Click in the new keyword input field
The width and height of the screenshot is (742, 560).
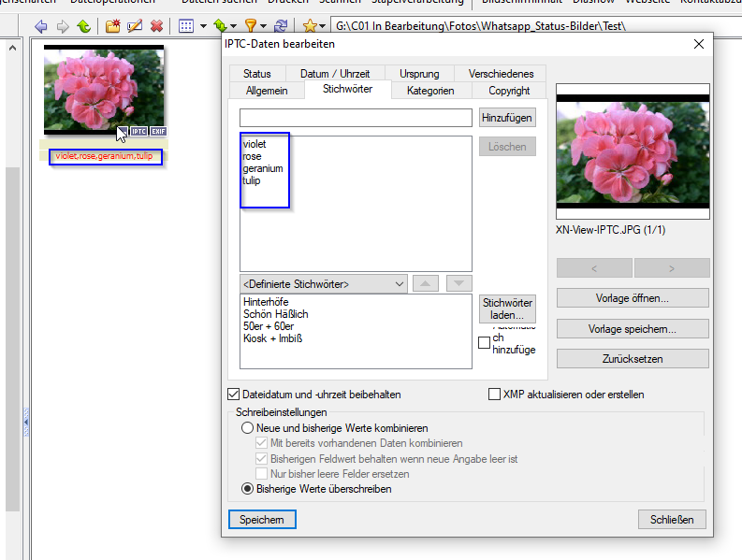point(356,118)
